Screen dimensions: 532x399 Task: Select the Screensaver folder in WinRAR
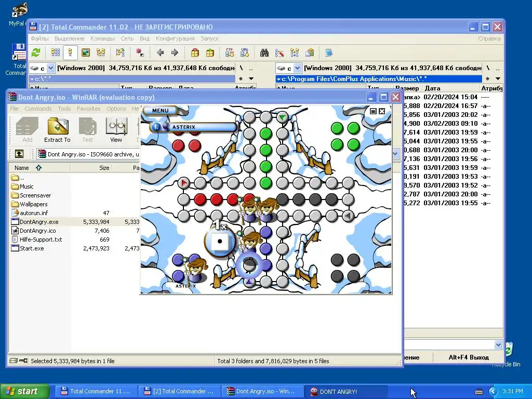tap(35, 195)
